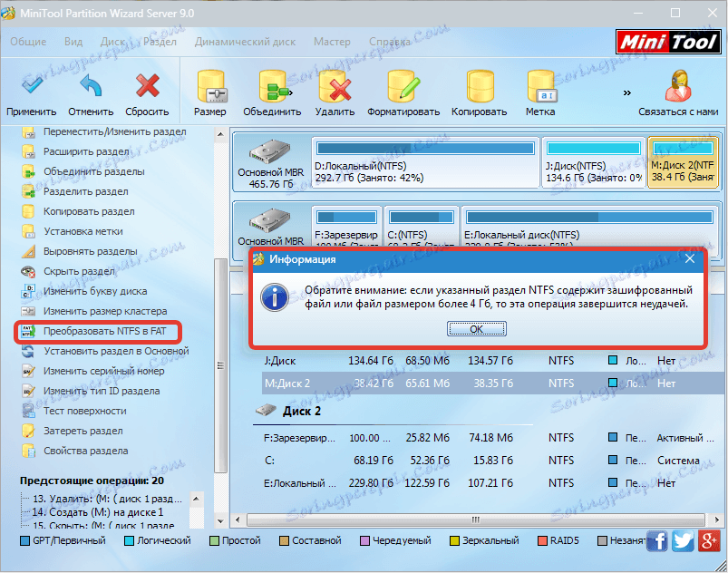Click pending operations scrollbar up arrow
Viewport: 728px width, 573px height.
[196, 499]
